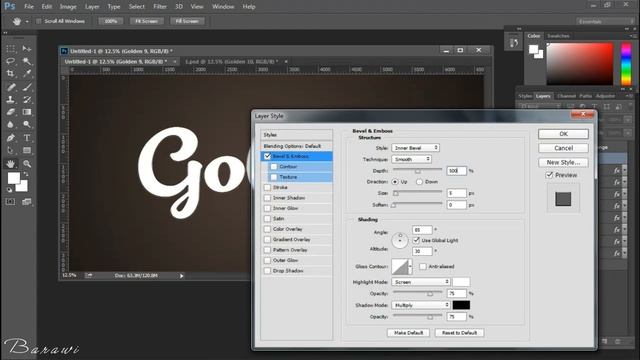Select the Rectangle shape tool
The height and width of the screenshot is (360, 640).
coord(27,150)
